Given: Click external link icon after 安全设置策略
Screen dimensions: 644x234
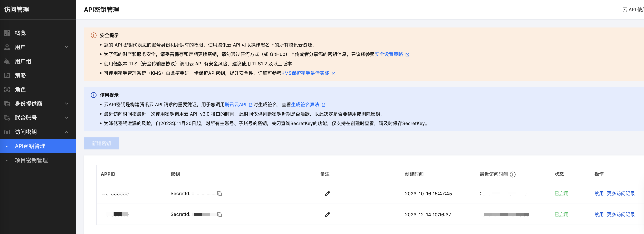Looking at the screenshot, I should pyautogui.click(x=407, y=55).
